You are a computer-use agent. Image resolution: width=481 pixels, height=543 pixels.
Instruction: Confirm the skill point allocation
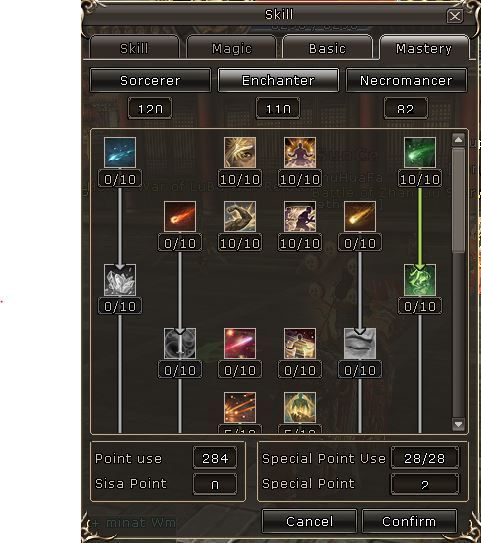[x=409, y=521]
